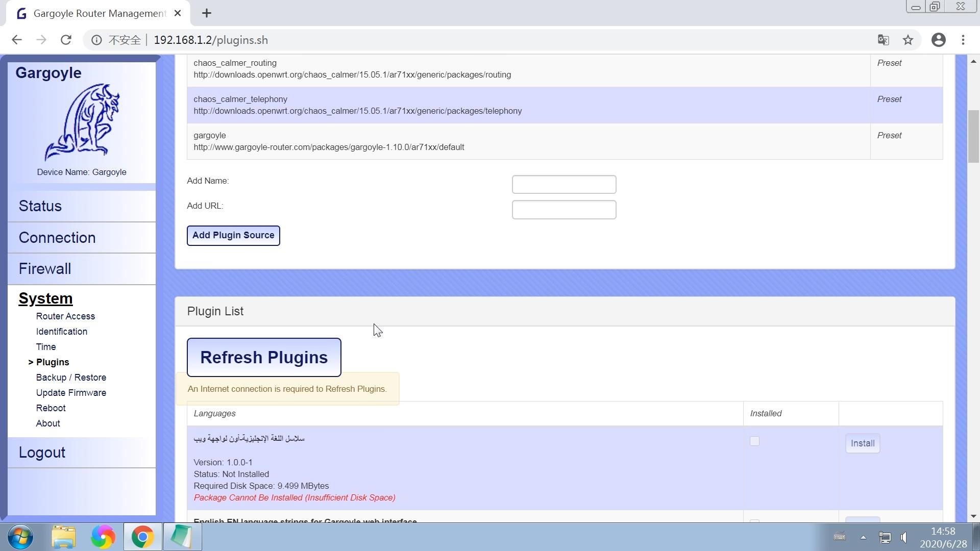Toggle the Arabic language plugin checkbox
Image resolution: width=980 pixels, height=551 pixels.
(754, 441)
